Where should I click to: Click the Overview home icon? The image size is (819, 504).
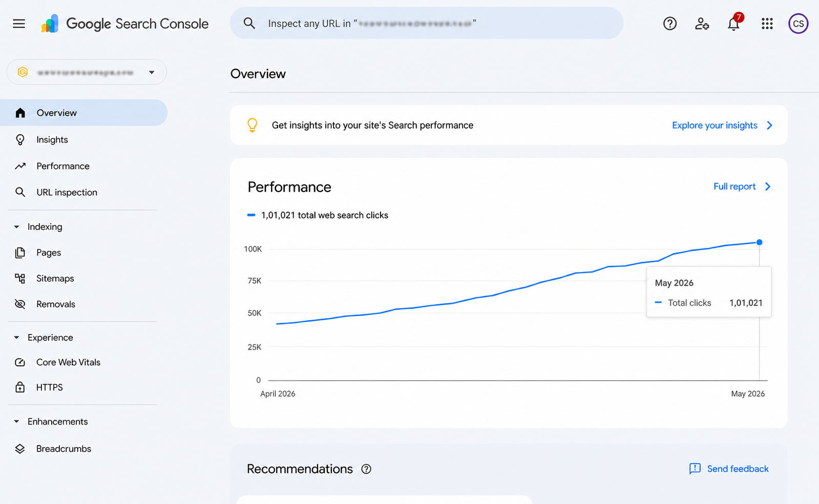pyautogui.click(x=20, y=113)
